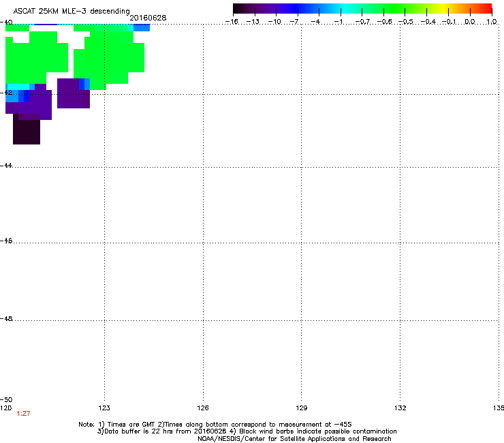Click the longitude axis label 120
The image size is (504, 443).
(5, 408)
